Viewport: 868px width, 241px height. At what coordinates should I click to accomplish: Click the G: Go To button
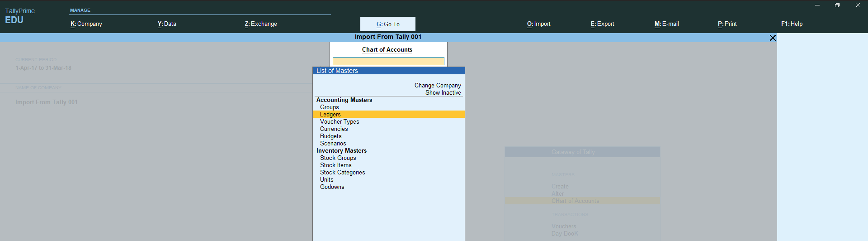pos(388,24)
